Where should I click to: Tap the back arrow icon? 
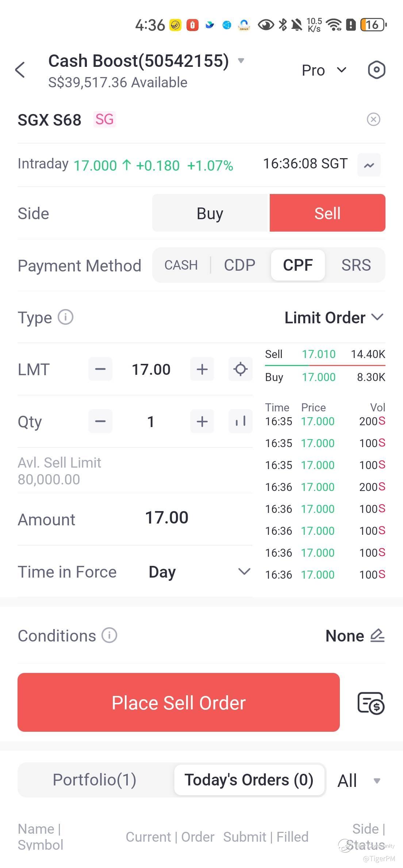pos(20,70)
